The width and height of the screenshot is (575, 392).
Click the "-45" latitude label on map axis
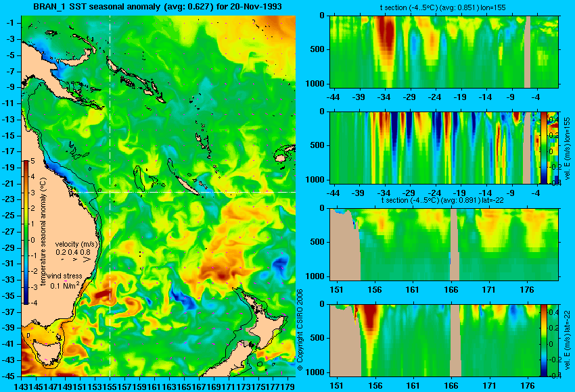pyautogui.click(x=8, y=376)
